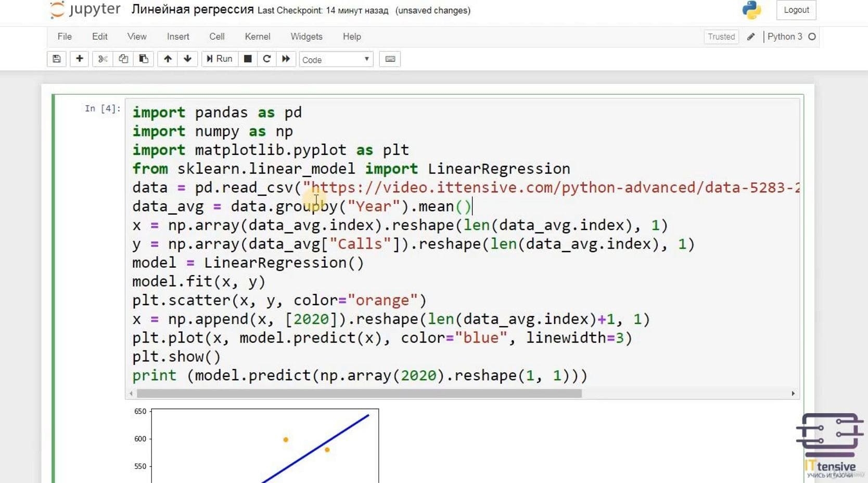Click the Jupyter logo

click(85, 10)
